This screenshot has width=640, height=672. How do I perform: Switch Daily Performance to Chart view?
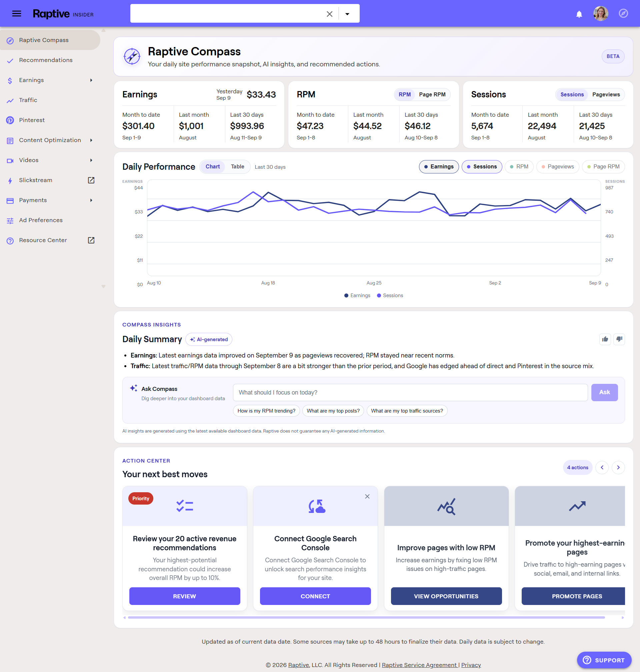[213, 166]
